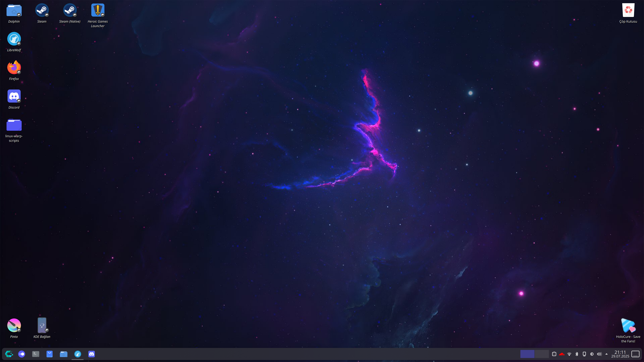Switch to the first virtual desktop pager
The height and width of the screenshot is (362, 644).
coord(527,354)
